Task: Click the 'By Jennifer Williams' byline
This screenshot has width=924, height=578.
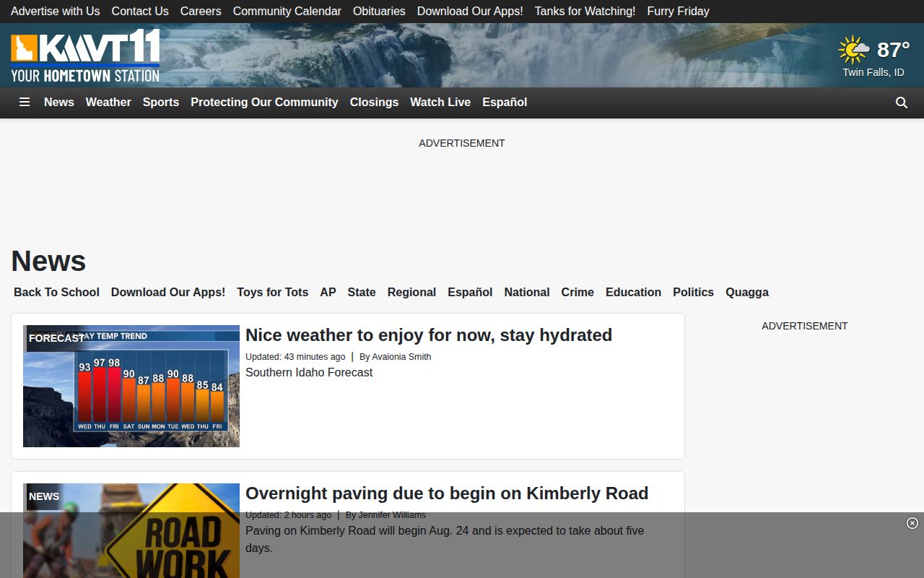Action: coord(385,515)
